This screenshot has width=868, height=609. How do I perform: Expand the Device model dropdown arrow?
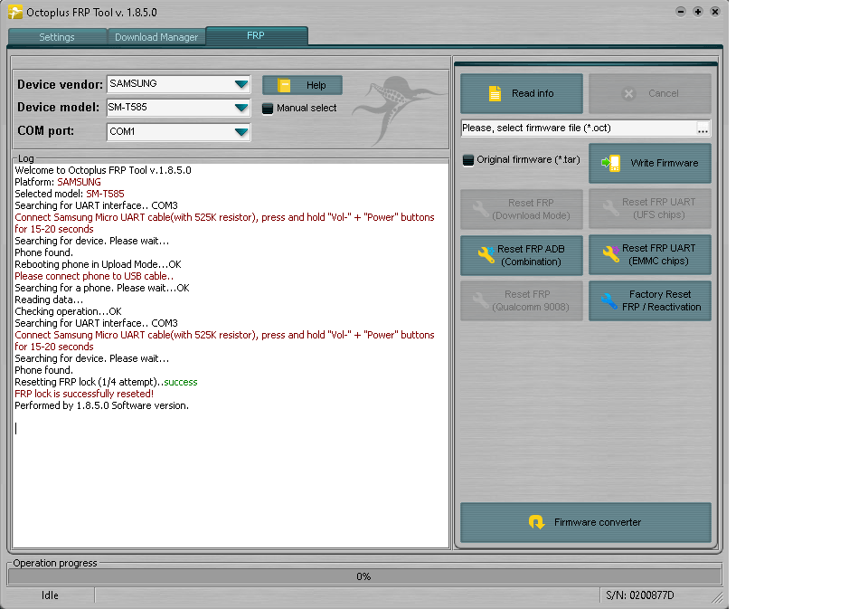tap(241, 108)
